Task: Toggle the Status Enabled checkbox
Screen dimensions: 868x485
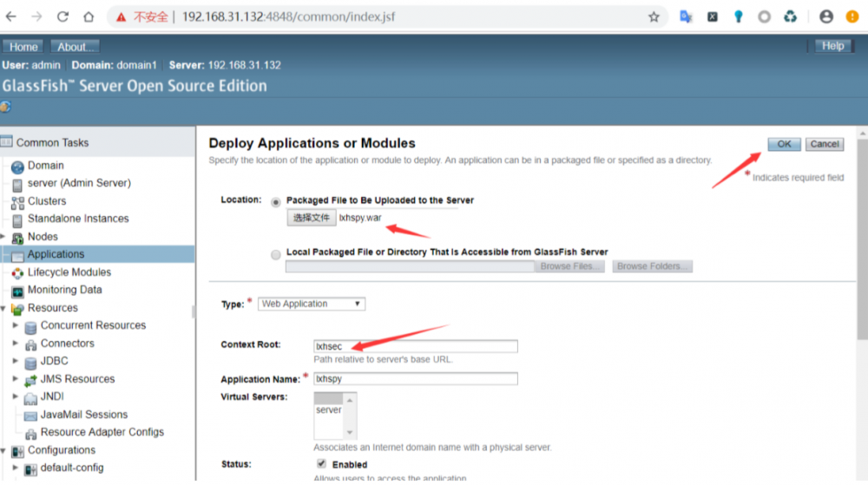Action: click(x=321, y=463)
